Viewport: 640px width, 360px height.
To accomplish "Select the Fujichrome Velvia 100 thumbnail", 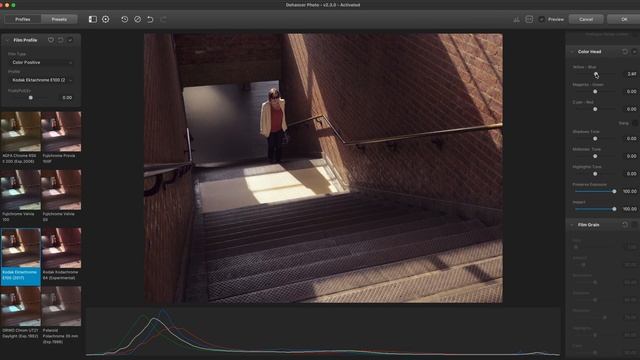I will click(21, 190).
